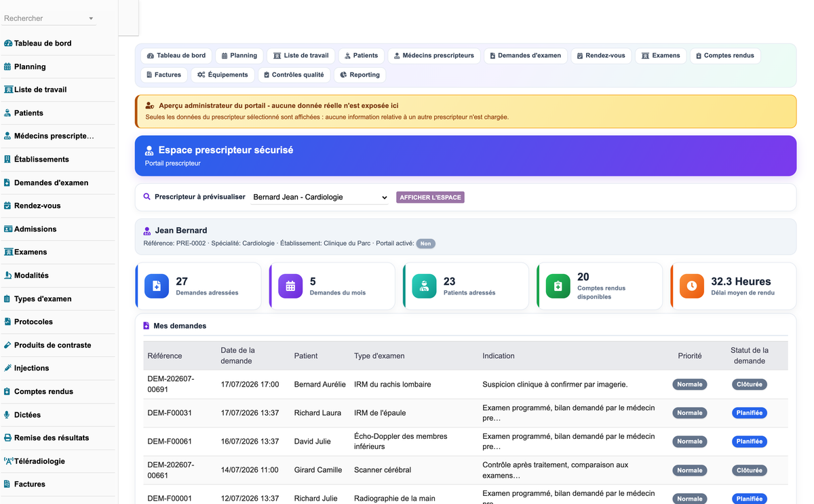Open Comptes rendus top nav item

pyautogui.click(x=725, y=56)
